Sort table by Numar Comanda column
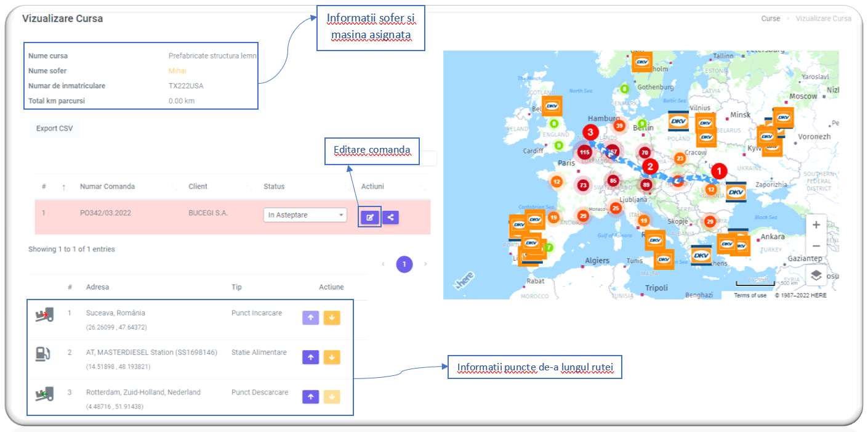This screenshot has height=432, width=868. click(x=107, y=187)
